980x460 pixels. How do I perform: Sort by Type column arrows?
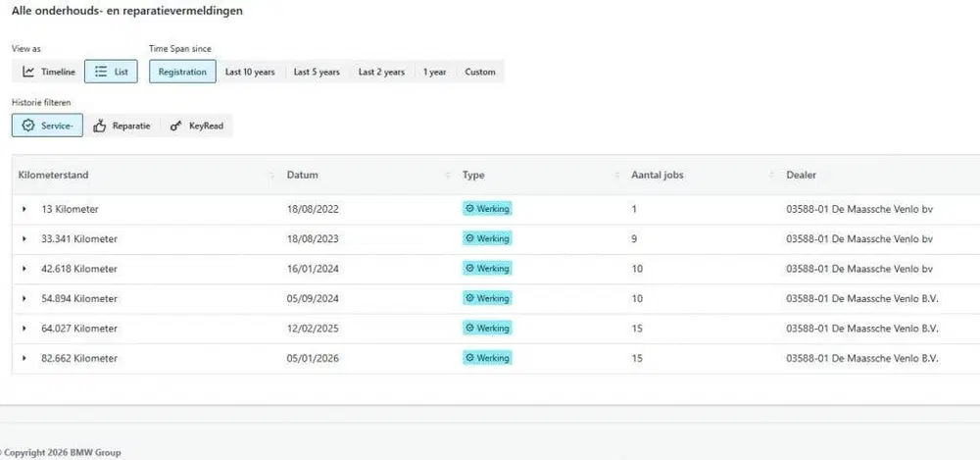[x=616, y=176]
